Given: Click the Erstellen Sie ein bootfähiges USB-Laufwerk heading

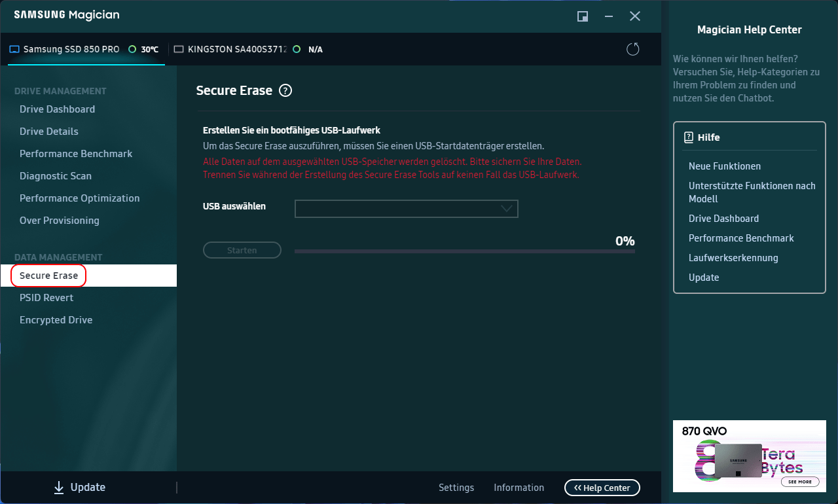Looking at the screenshot, I should pos(292,130).
